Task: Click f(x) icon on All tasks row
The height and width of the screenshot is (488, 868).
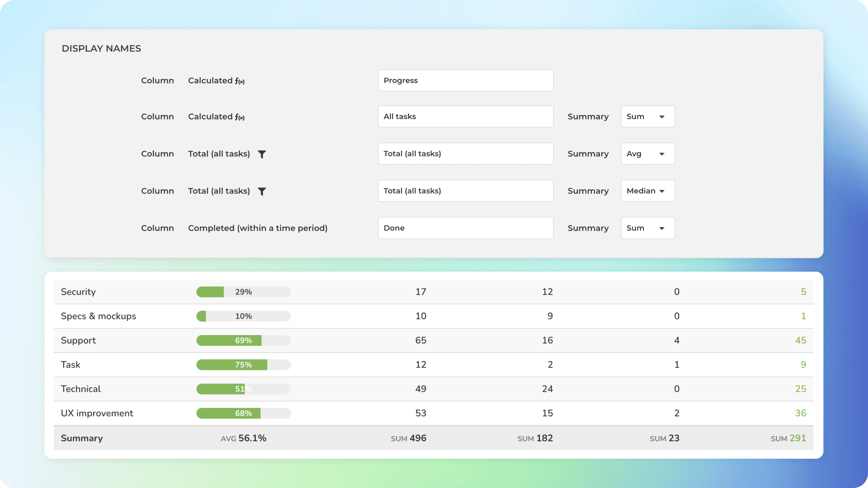Action: 240,117
